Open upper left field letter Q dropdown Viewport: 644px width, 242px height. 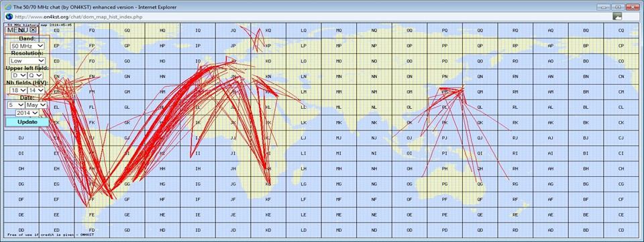click(35, 75)
